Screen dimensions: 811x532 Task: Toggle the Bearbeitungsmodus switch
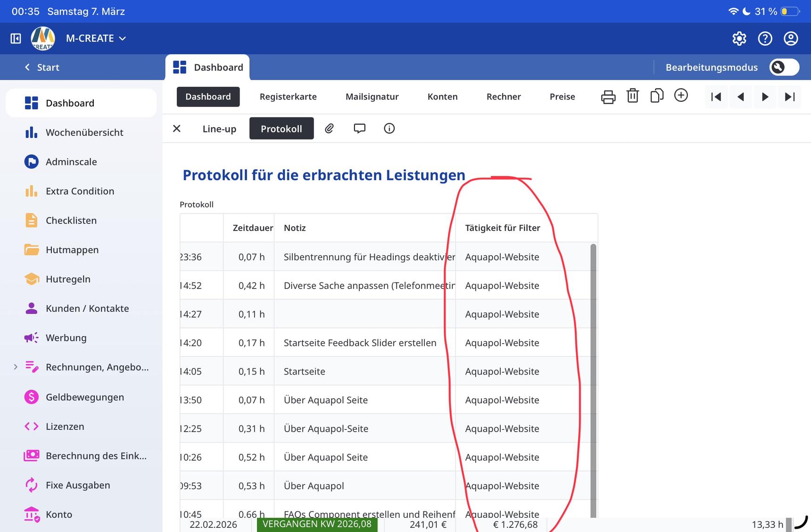tap(784, 67)
